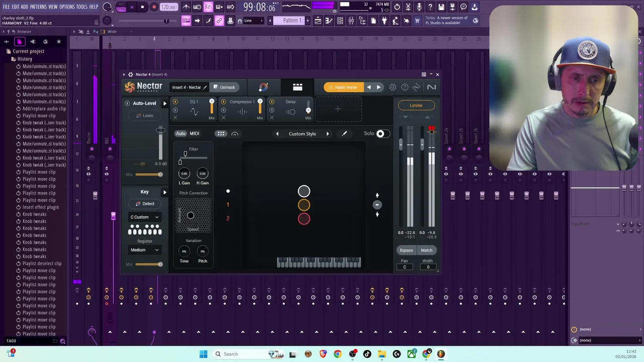The image size is (644, 362).
Task: Rename insert with pencil beside Insert 4 - Nectar
Action: (x=205, y=87)
